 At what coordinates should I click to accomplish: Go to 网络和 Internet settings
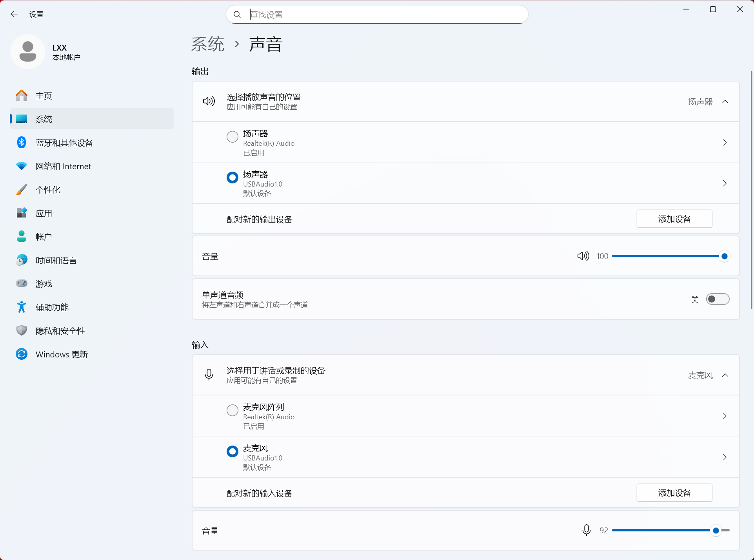pos(92,166)
